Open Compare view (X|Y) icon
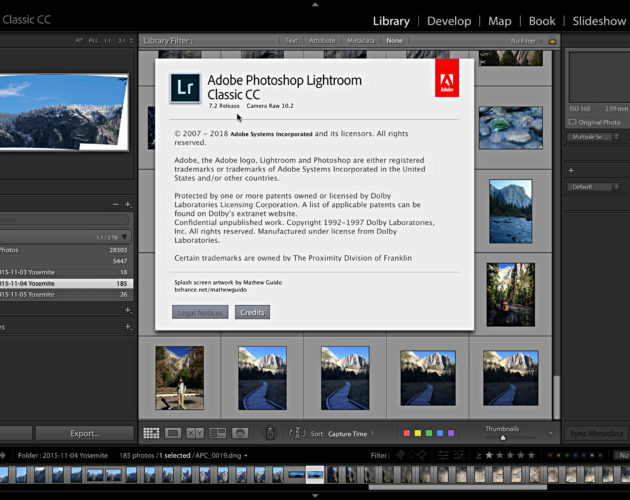Screen dimensions: 630x500 click(195, 433)
